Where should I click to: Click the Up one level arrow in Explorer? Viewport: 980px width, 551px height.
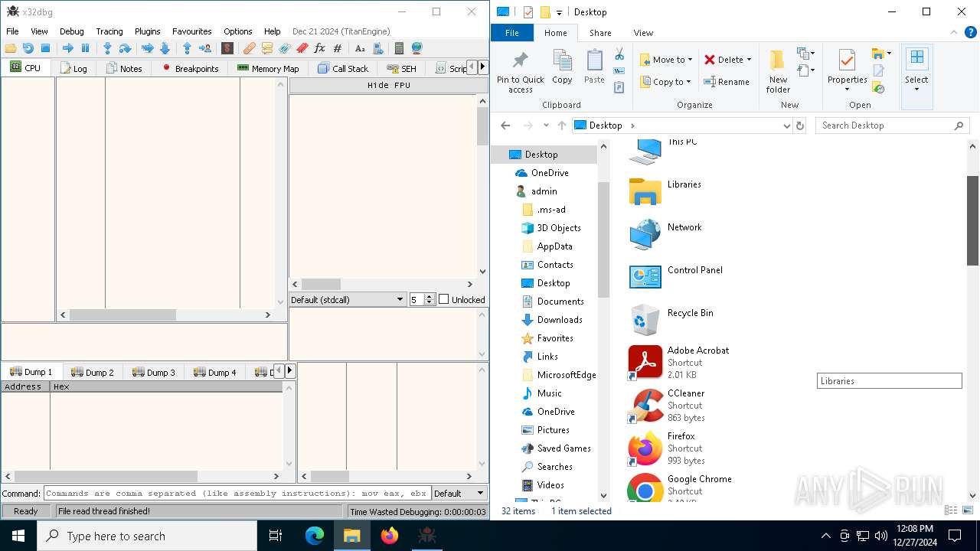point(562,126)
